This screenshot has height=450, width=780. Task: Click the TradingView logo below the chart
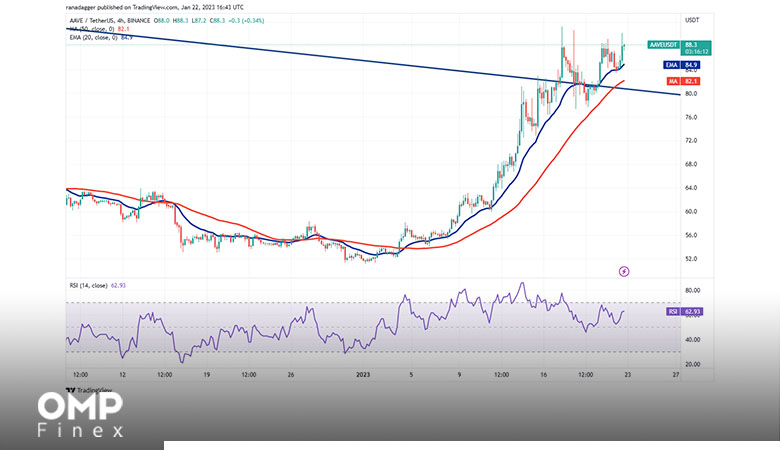coord(89,390)
